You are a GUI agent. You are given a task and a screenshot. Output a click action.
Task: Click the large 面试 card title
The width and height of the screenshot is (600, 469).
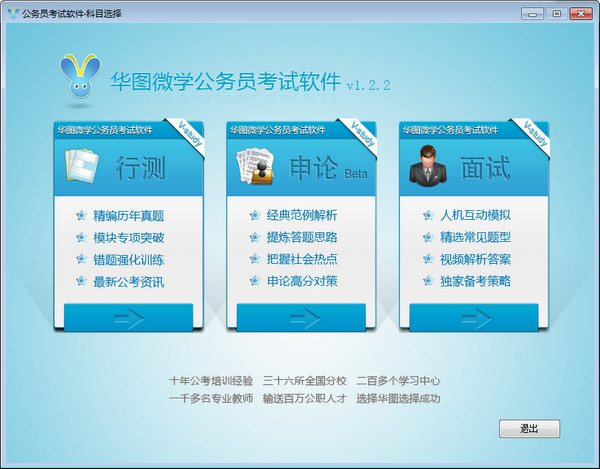(485, 168)
